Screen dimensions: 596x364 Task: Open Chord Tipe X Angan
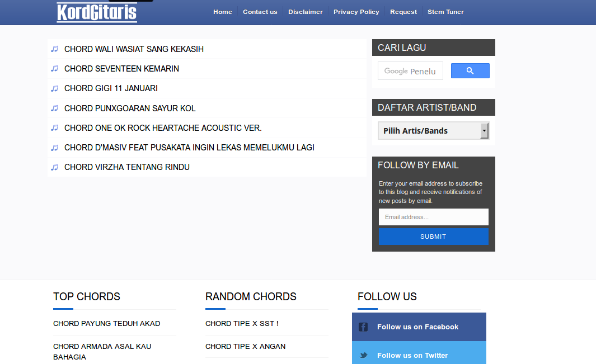[x=246, y=346]
